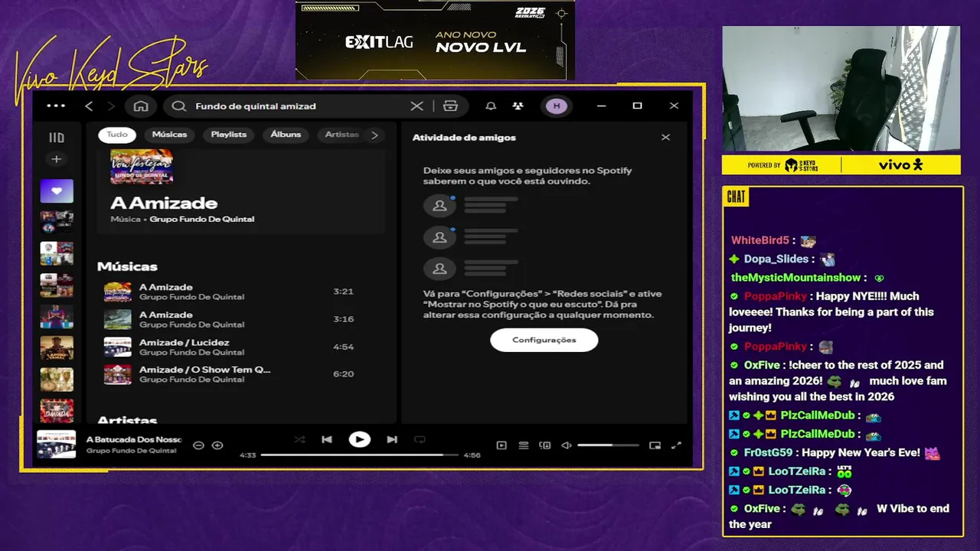
Task: Toggle repeat mode
Action: pyautogui.click(x=420, y=439)
